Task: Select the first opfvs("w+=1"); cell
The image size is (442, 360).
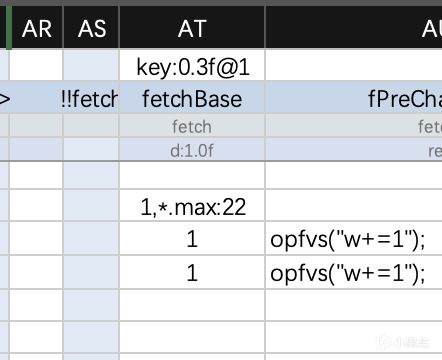Action: (x=354, y=239)
